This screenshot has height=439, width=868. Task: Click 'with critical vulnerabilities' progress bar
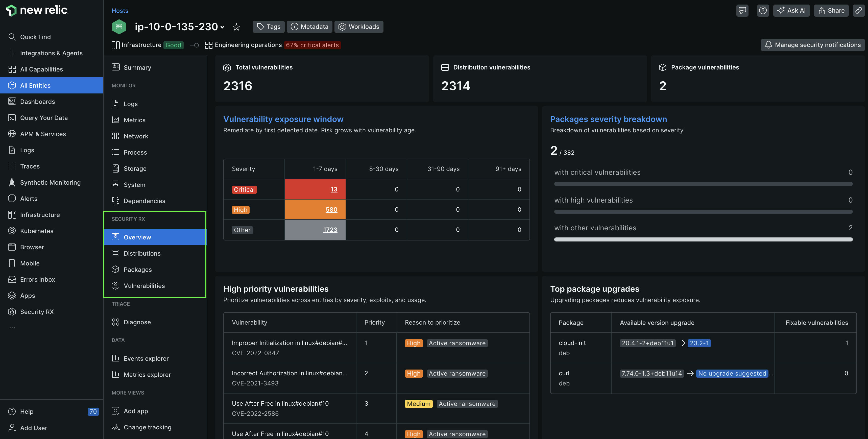click(x=703, y=184)
